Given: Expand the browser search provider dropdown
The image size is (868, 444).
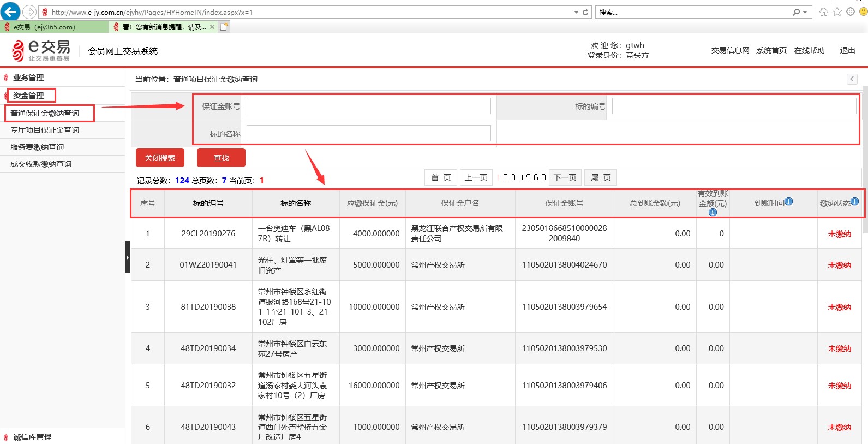Looking at the screenshot, I should coord(805,12).
